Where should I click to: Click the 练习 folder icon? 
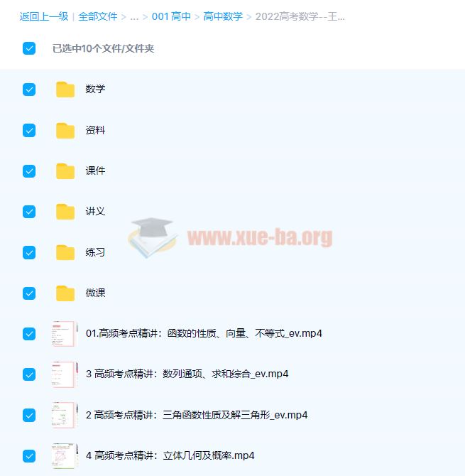pos(65,252)
